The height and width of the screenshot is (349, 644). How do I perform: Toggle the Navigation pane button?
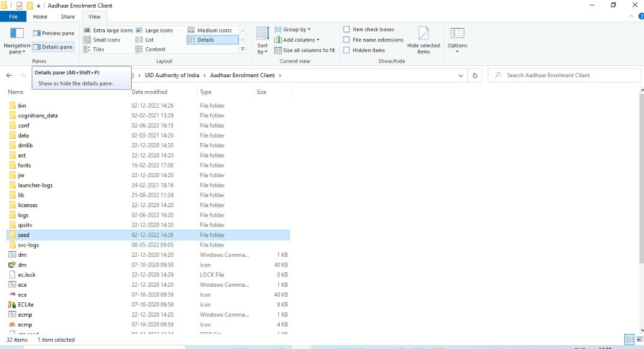pyautogui.click(x=17, y=41)
